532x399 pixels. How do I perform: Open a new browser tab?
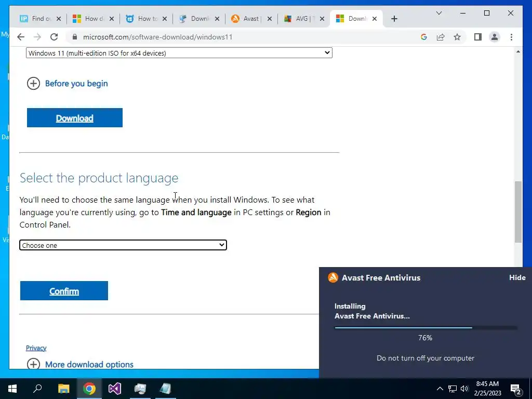pyautogui.click(x=394, y=19)
